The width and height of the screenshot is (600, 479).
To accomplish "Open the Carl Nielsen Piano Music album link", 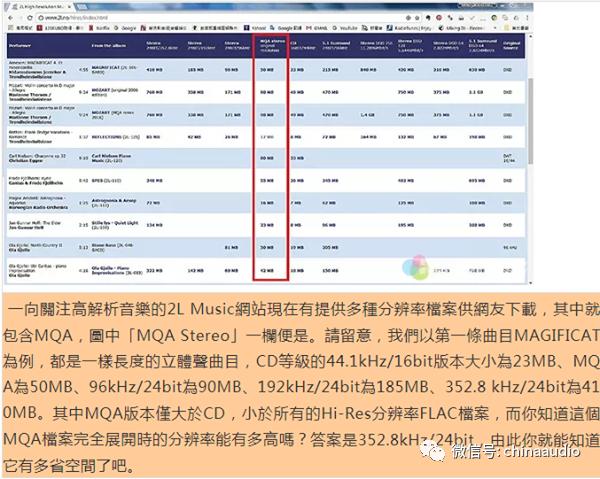I will [111, 158].
